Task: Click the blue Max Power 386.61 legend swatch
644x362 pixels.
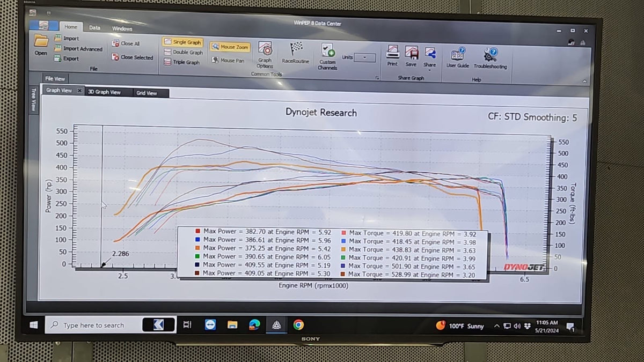Action: pyautogui.click(x=198, y=240)
